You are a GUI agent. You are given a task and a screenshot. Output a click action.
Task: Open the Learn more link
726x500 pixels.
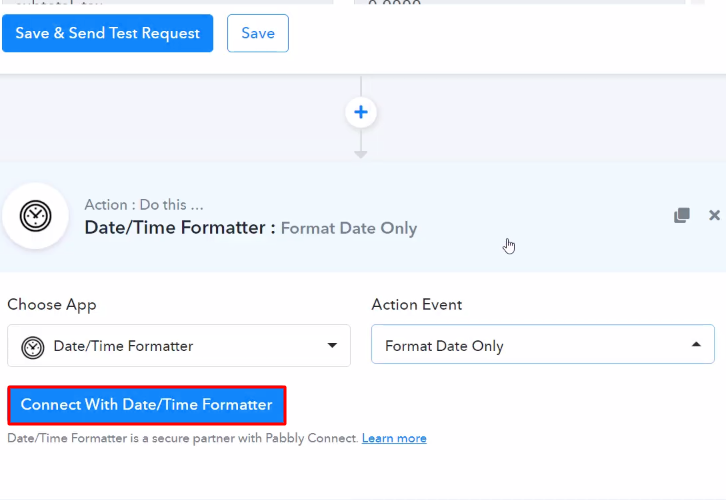click(x=394, y=438)
